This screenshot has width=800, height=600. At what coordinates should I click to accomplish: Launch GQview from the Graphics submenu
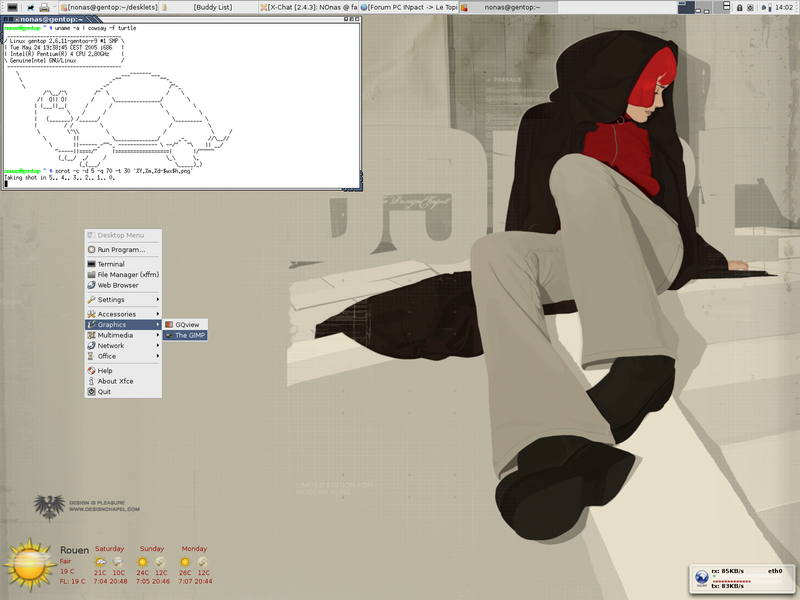(x=185, y=324)
